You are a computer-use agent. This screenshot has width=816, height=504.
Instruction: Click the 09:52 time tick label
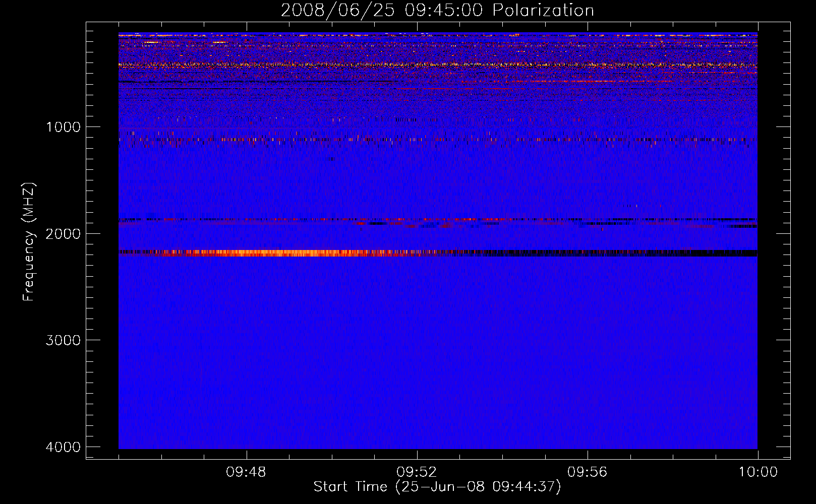(417, 472)
